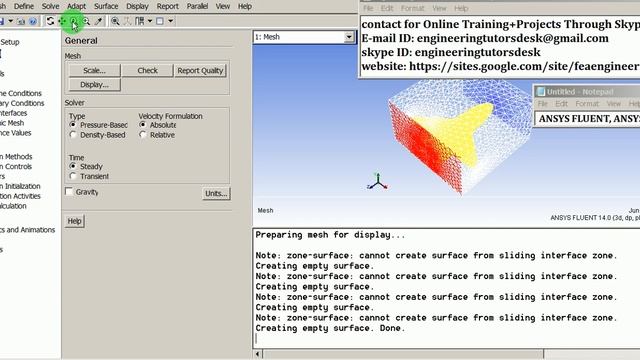Open the Display menu
This screenshot has height=360, width=640.
[x=137, y=7]
